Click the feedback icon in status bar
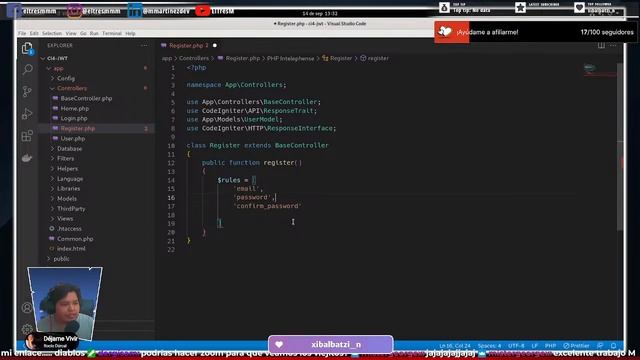This screenshot has width=640, height=360. tap(600, 346)
